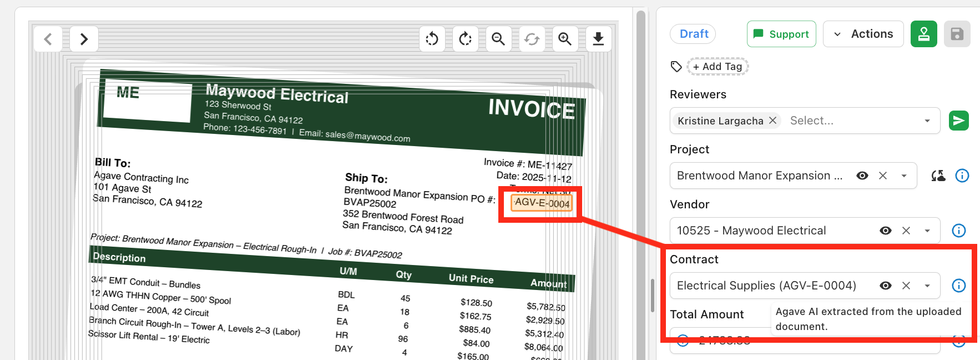
Task: Download the invoice document
Action: pos(598,39)
